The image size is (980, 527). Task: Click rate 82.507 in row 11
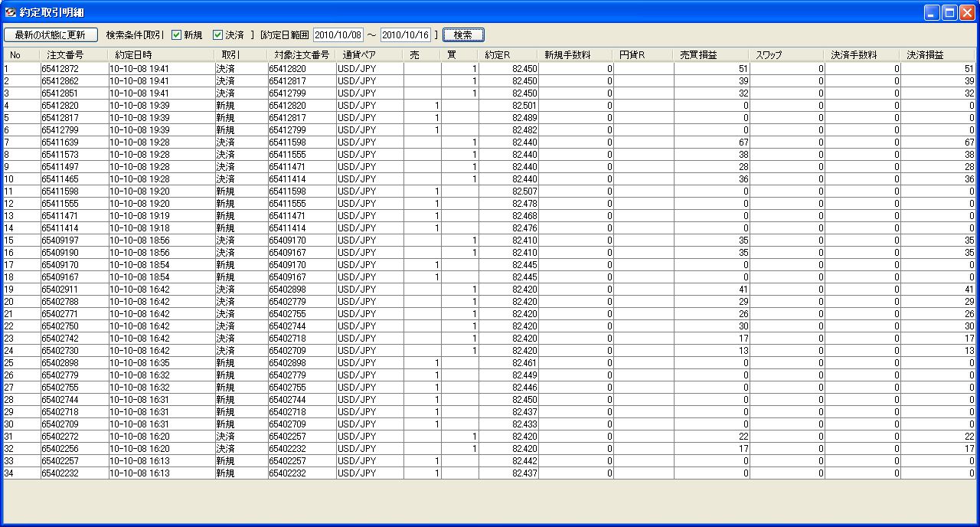(508, 191)
